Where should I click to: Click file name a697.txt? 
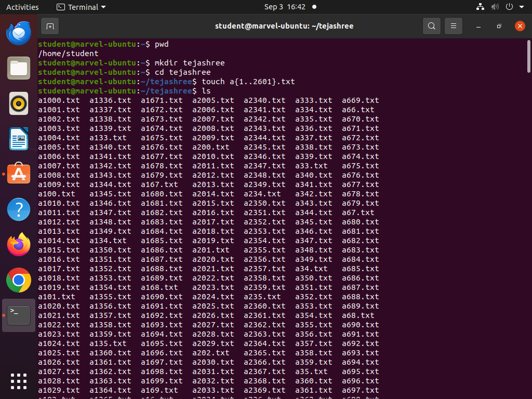(361, 390)
